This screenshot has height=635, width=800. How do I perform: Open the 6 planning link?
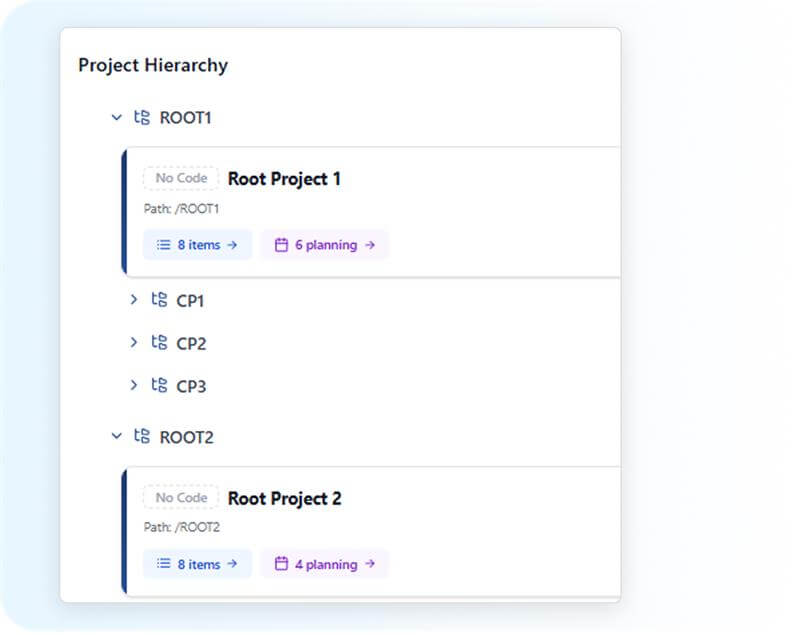click(326, 245)
